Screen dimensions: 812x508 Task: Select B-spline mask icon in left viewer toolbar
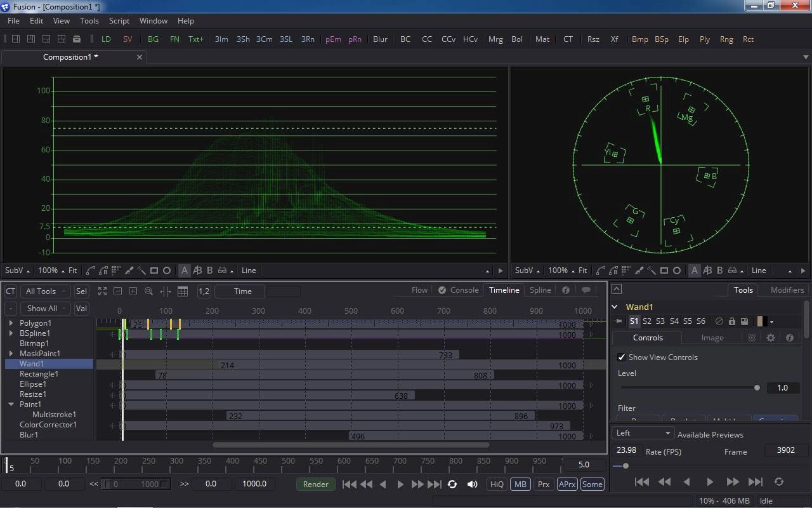point(103,271)
